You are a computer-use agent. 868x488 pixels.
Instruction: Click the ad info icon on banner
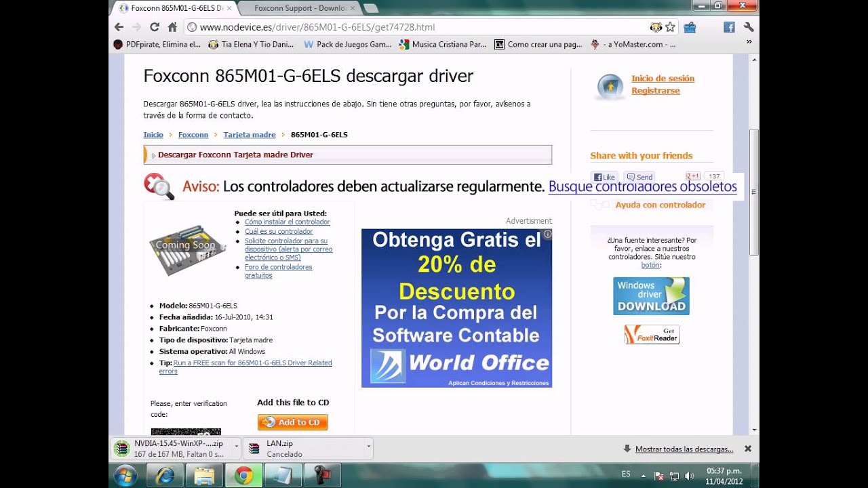tap(547, 234)
